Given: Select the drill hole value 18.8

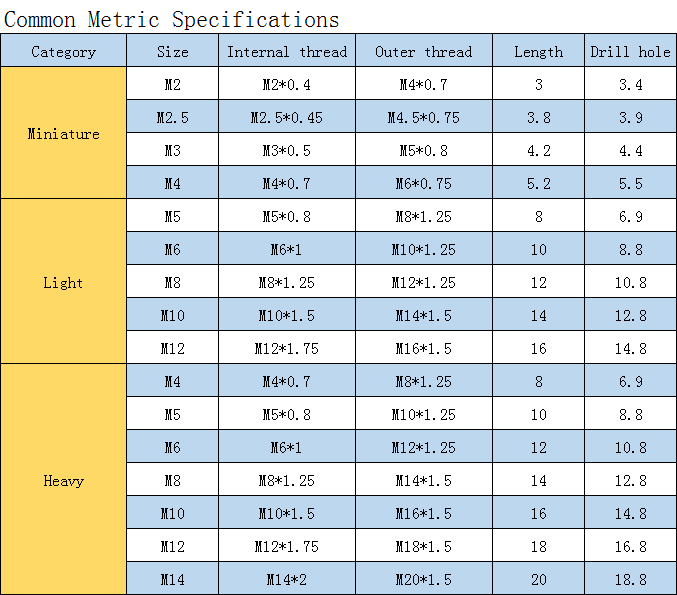Looking at the screenshot, I should (630, 578).
